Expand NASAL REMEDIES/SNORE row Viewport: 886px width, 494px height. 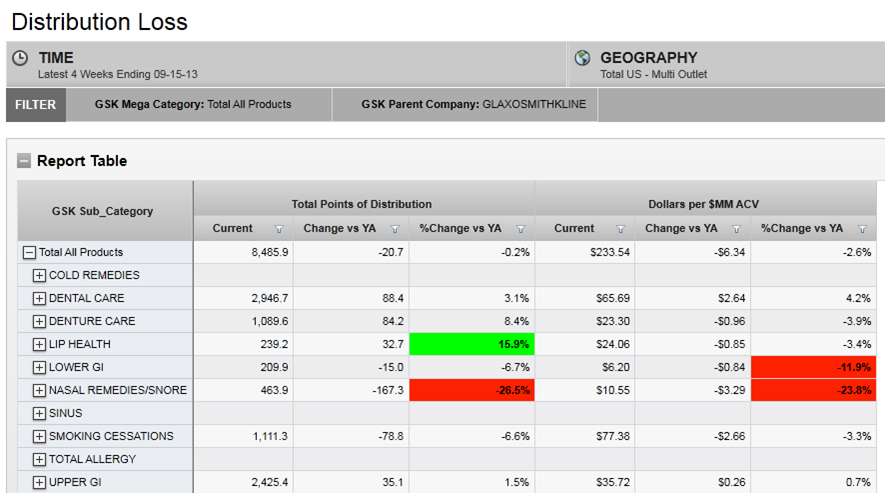click(x=40, y=390)
